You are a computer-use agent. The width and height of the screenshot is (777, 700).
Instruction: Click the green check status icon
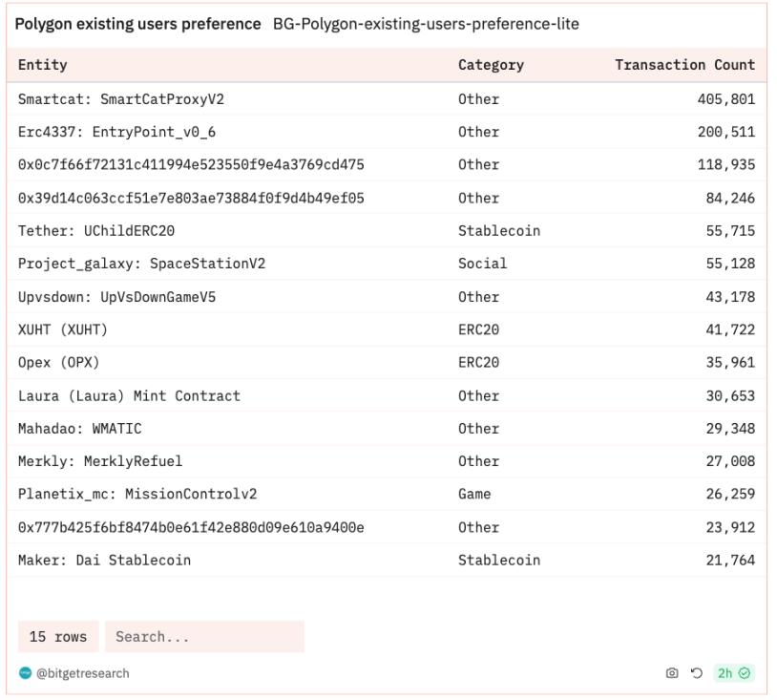click(744, 672)
